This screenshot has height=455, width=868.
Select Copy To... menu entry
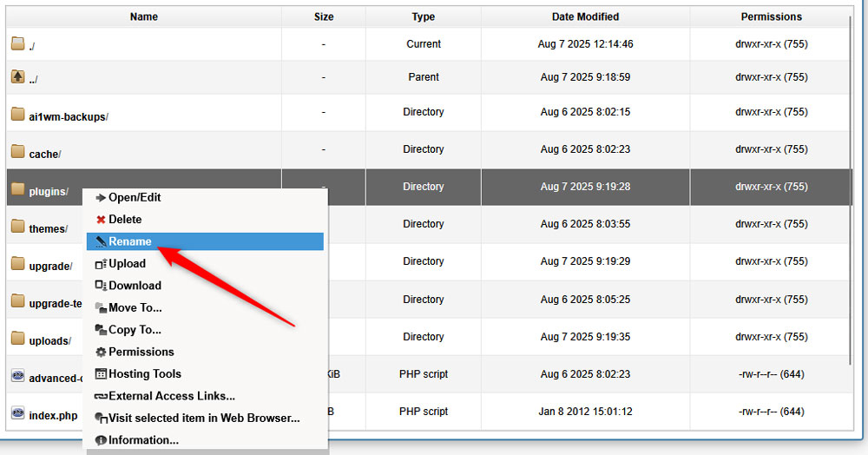point(205,330)
